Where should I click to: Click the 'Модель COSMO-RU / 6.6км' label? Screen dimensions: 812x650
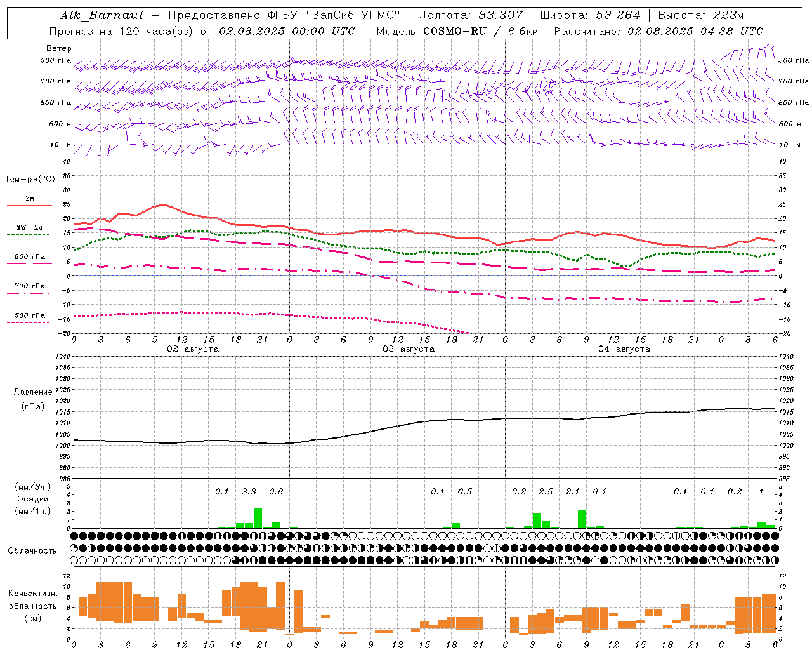click(x=457, y=31)
